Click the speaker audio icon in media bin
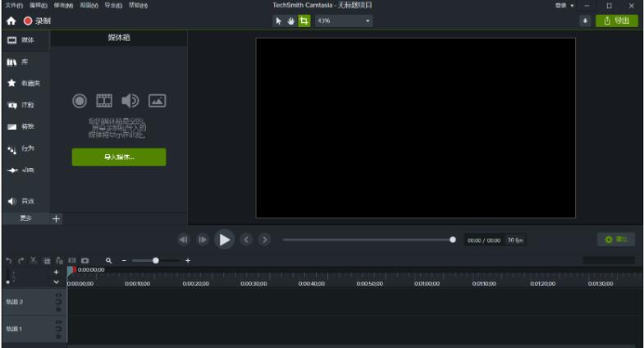 tap(130, 101)
